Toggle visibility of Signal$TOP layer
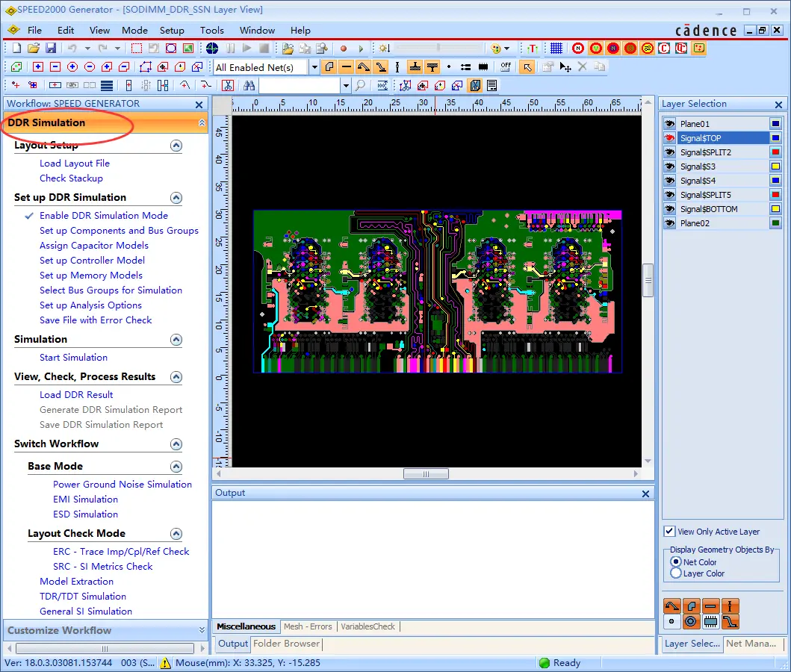The height and width of the screenshot is (672, 791). (669, 138)
